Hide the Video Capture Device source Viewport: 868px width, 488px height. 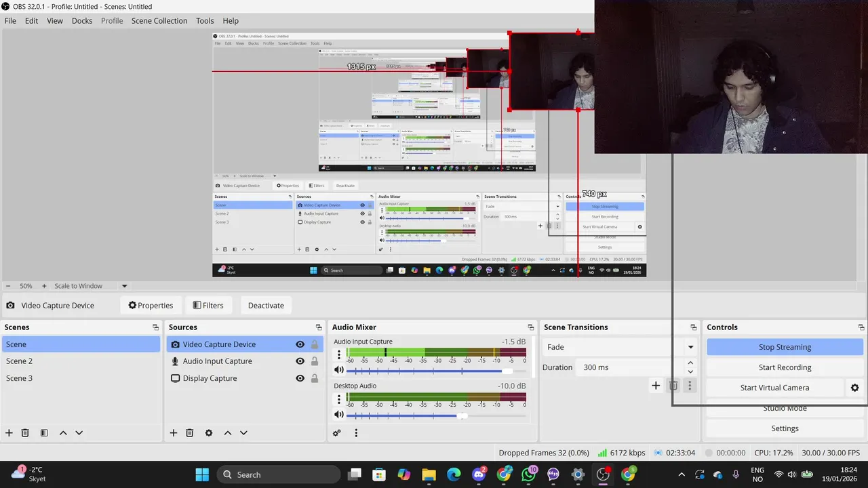tap(300, 344)
